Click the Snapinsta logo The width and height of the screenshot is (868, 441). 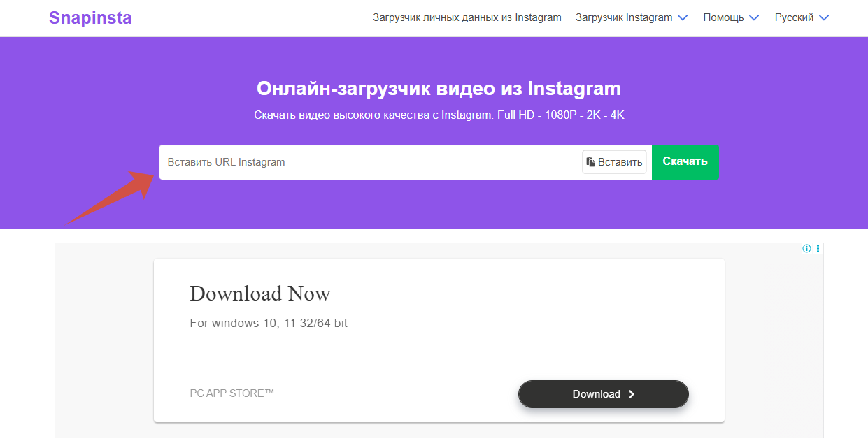pos(90,17)
